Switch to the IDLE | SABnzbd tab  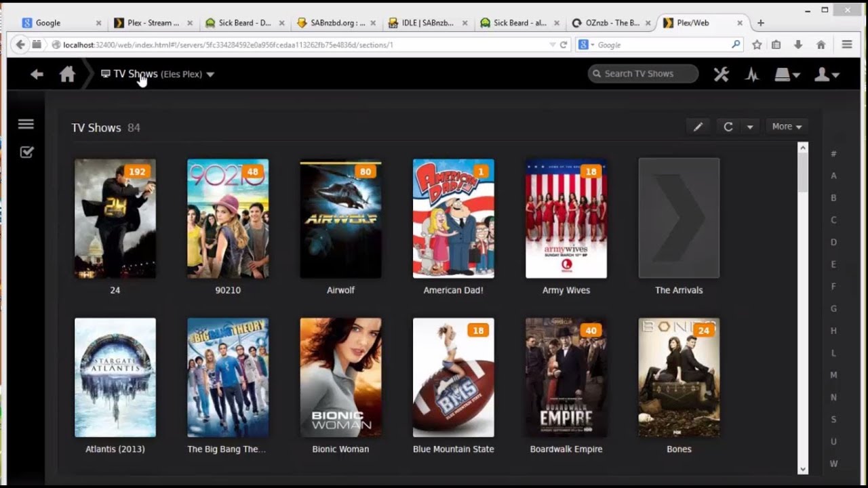(x=428, y=23)
